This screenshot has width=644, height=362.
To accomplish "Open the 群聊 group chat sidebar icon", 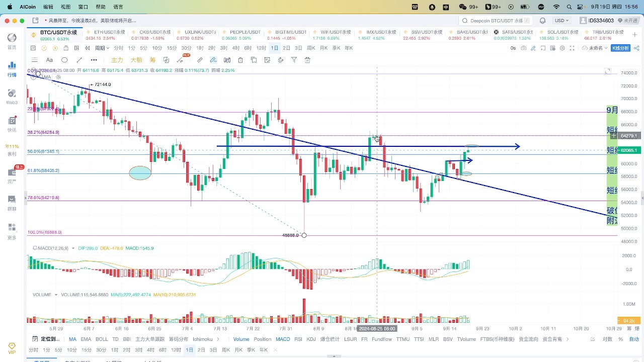I will pyautogui.click(x=12, y=203).
